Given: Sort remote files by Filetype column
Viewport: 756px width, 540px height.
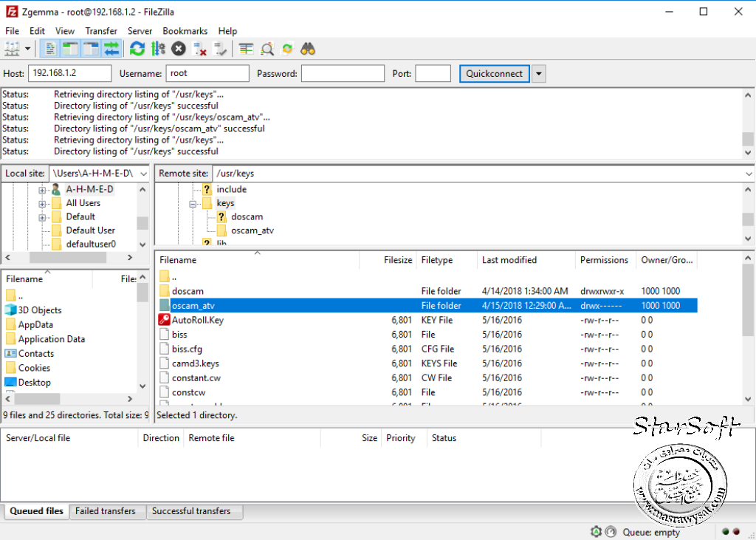Looking at the screenshot, I should [447, 260].
